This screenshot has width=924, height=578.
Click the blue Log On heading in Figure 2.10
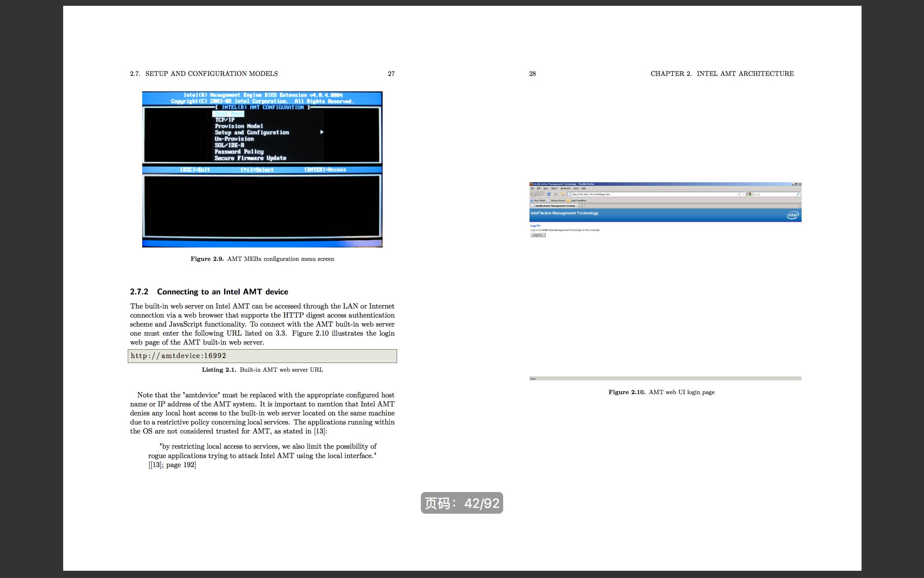tap(535, 226)
